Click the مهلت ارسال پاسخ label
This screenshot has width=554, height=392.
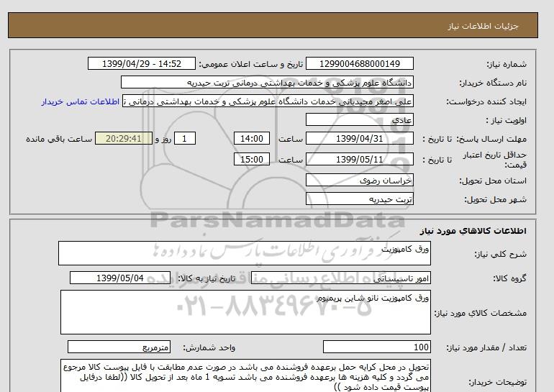[x=493, y=139]
